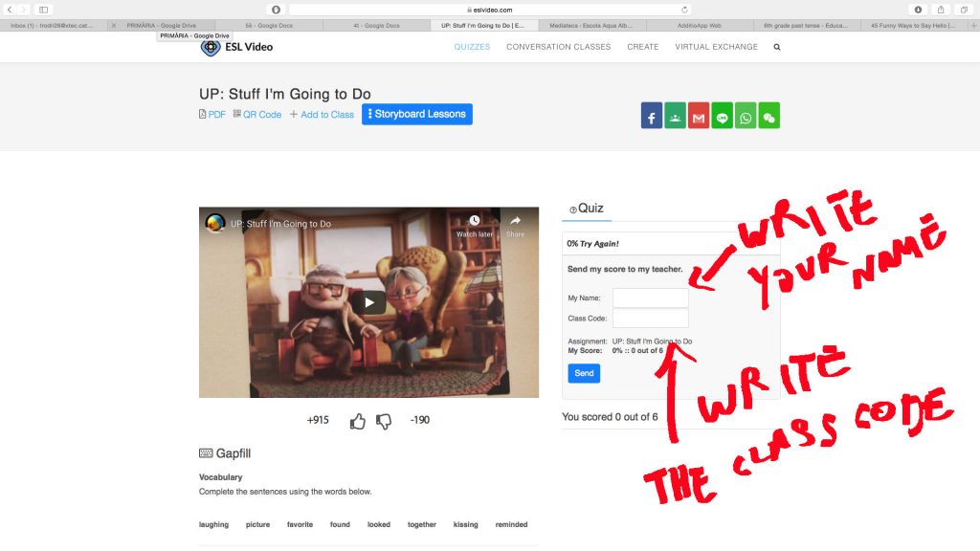Click the My Name input field
Image resolution: width=980 pixels, height=551 pixels.
pyautogui.click(x=650, y=298)
